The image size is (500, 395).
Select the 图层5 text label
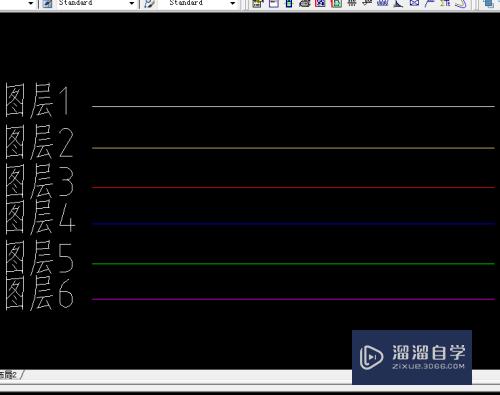point(39,258)
